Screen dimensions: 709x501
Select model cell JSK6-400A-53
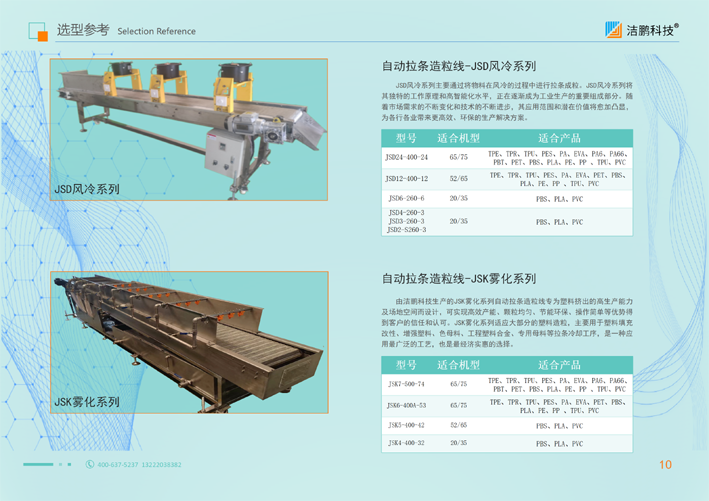[406, 405]
